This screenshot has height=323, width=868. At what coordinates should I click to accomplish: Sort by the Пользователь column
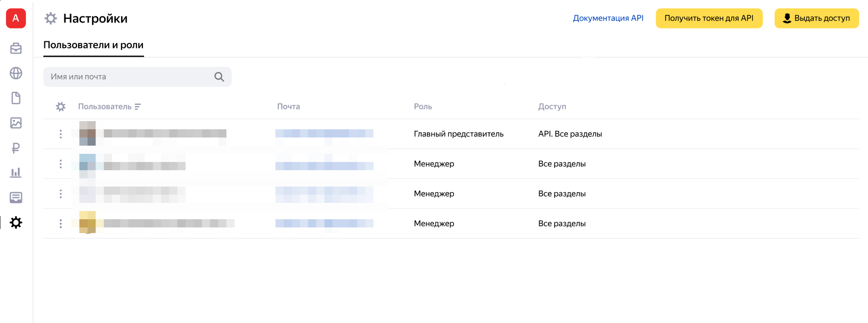tap(109, 106)
